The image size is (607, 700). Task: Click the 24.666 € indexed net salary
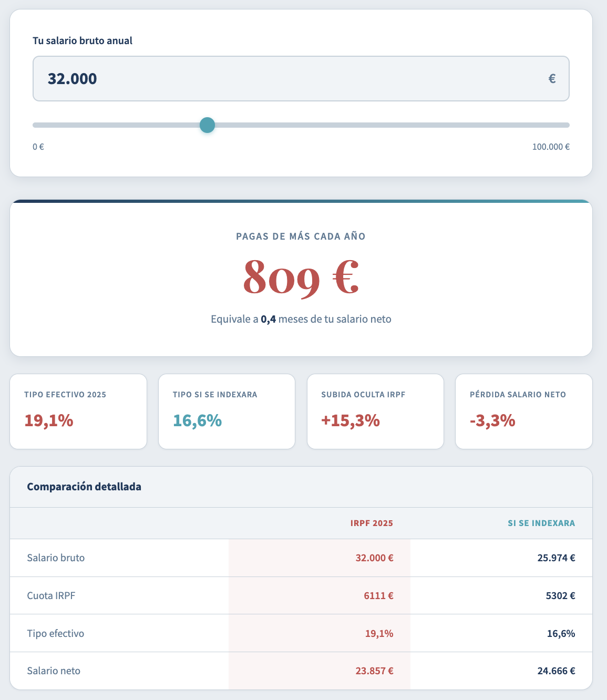[x=556, y=671]
